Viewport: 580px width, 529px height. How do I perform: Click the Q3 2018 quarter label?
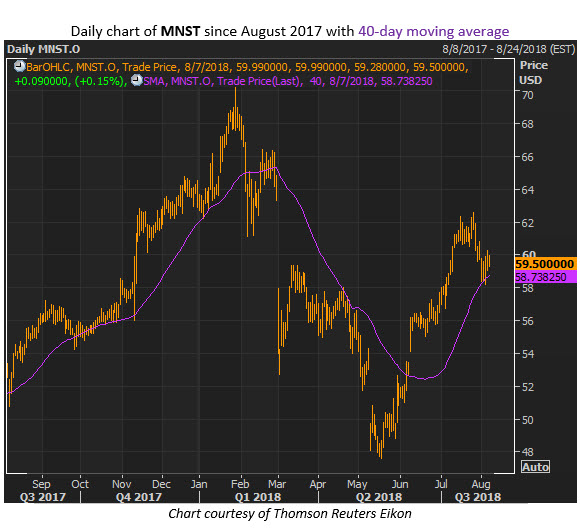point(478,497)
